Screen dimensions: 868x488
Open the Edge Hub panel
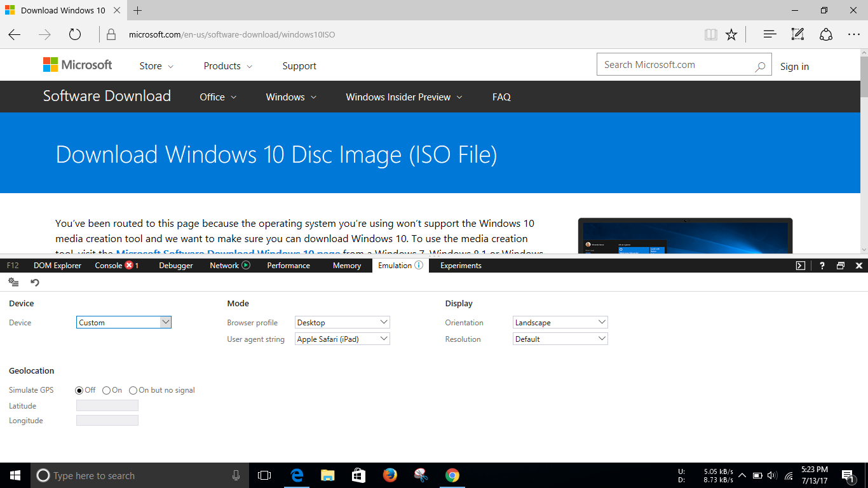770,34
